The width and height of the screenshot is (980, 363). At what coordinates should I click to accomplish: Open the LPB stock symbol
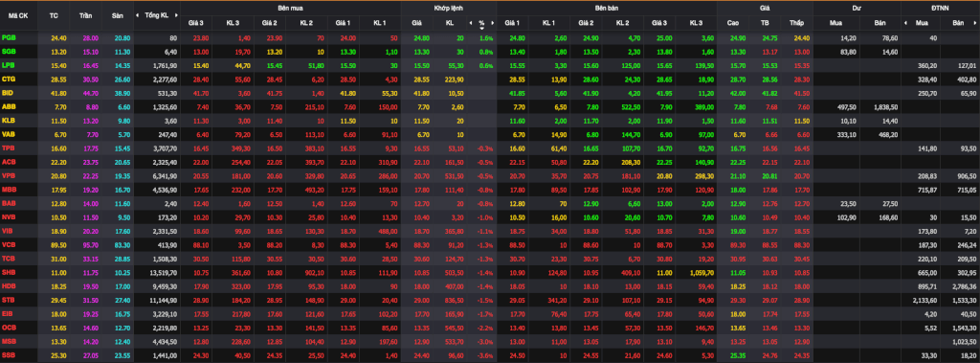click(9, 65)
